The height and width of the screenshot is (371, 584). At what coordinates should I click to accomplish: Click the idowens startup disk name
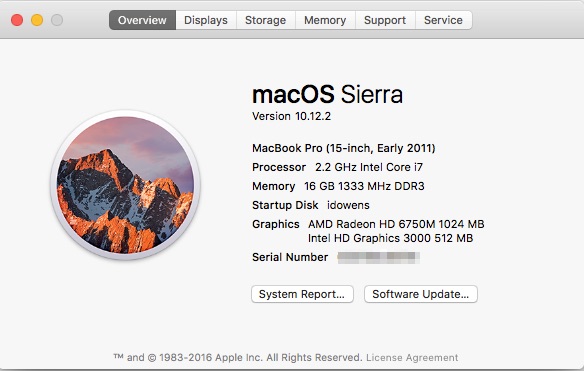click(348, 205)
